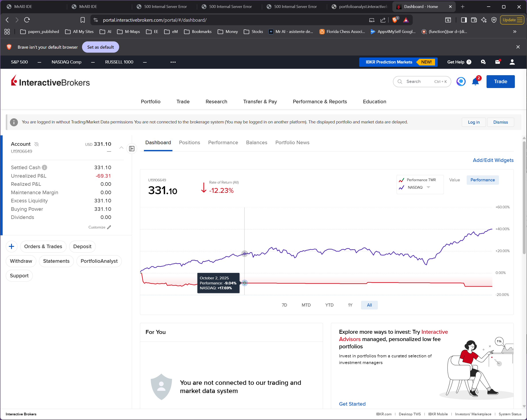
Task: Expand the market ticker three-dots menu
Action: point(173,62)
